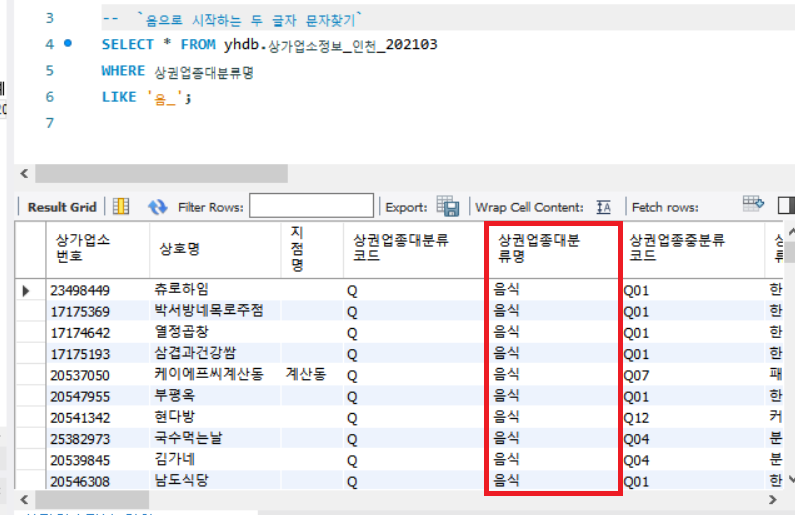Click the SELECT keyword on line 4
This screenshot has height=515, width=795.
127,45
